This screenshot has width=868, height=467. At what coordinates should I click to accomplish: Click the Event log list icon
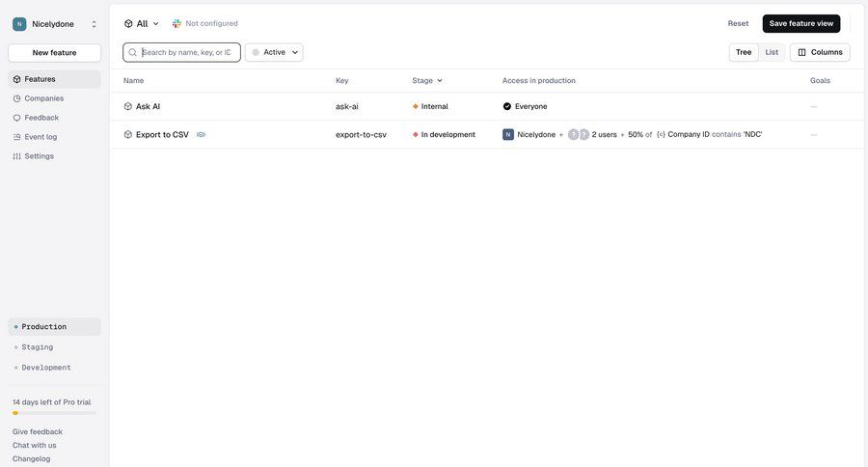(16, 137)
